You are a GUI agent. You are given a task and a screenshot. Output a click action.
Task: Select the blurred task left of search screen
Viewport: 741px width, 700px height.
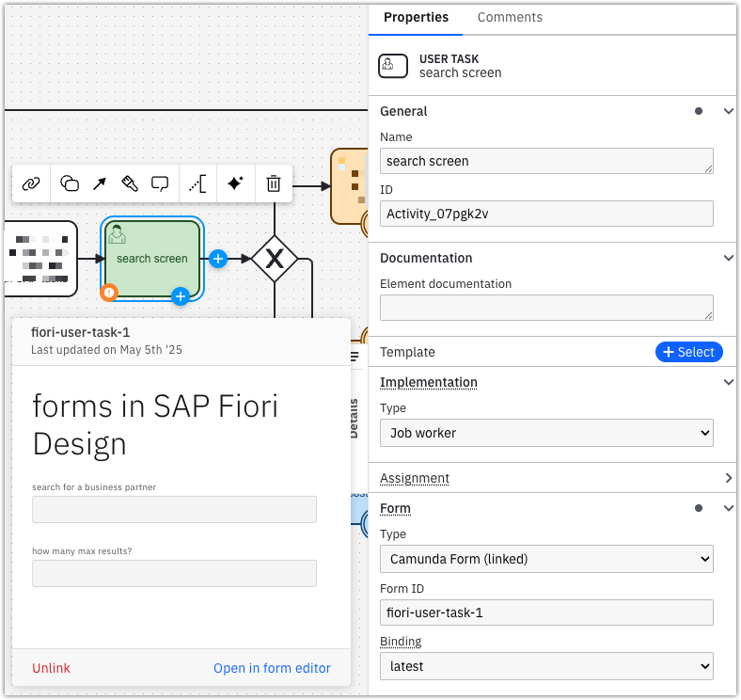pyautogui.click(x=40, y=259)
